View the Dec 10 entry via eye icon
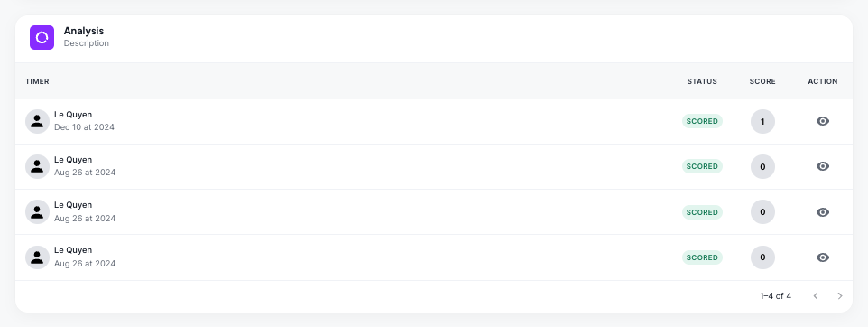Viewport: 868px width, 327px height. click(x=823, y=121)
